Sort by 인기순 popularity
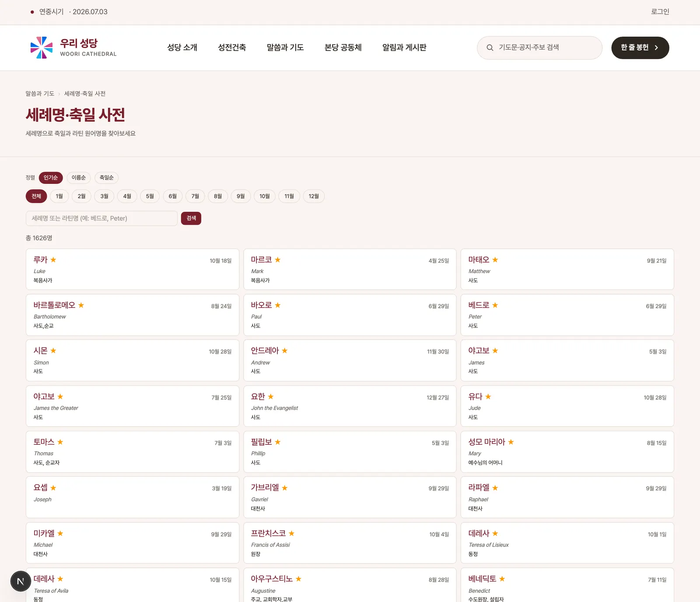Viewport: 700px width, 602px height. click(51, 178)
